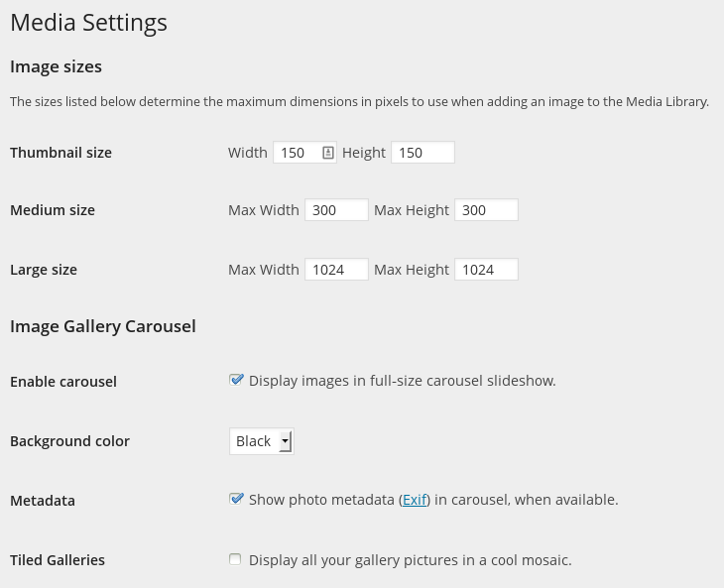
Task: Click the 'Thumbnail size' row label
Action: click(60, 153)
